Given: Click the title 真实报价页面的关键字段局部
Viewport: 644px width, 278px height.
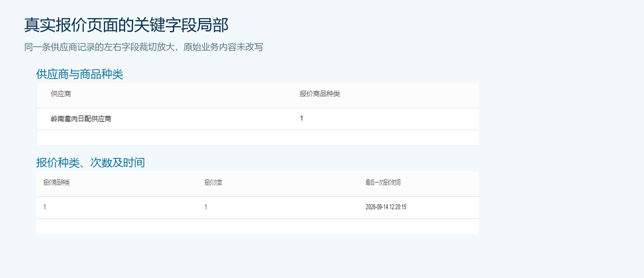Looking at the screenshot, I should pyautogui.click(x=126, y=25).
